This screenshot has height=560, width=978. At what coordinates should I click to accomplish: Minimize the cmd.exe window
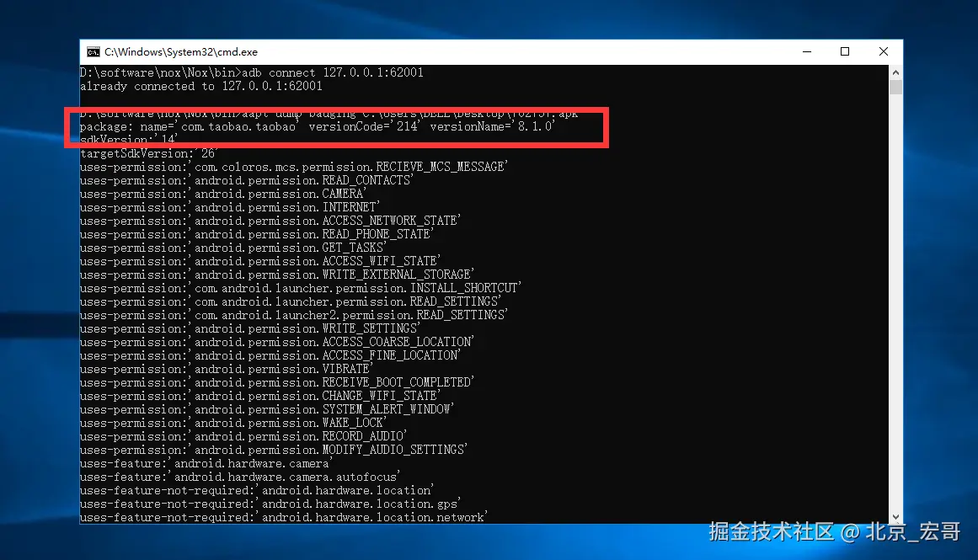[806, 51]
